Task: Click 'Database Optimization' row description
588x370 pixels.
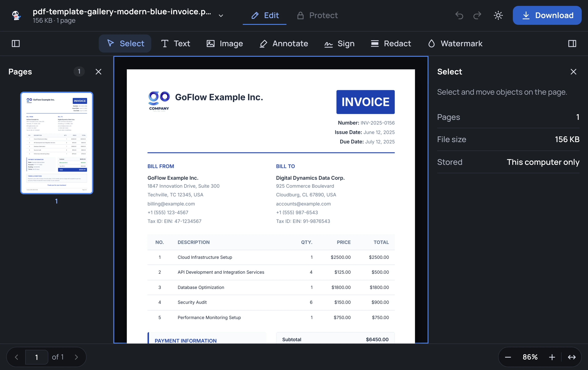Action: click(x=201, y=287)
